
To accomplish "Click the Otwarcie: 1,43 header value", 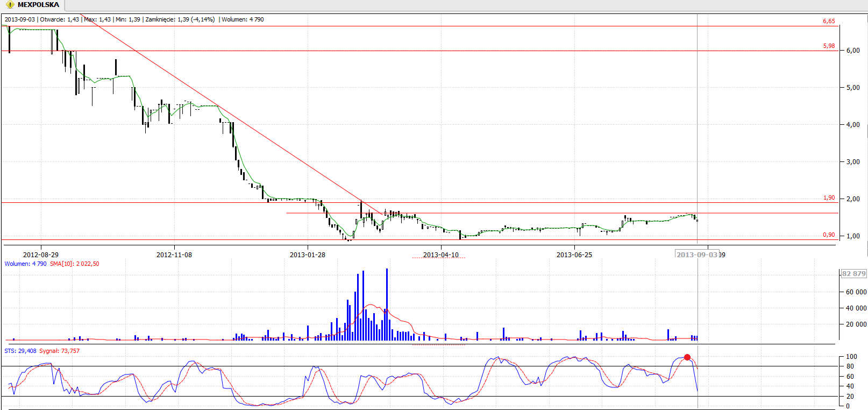I will click(59, 19).
